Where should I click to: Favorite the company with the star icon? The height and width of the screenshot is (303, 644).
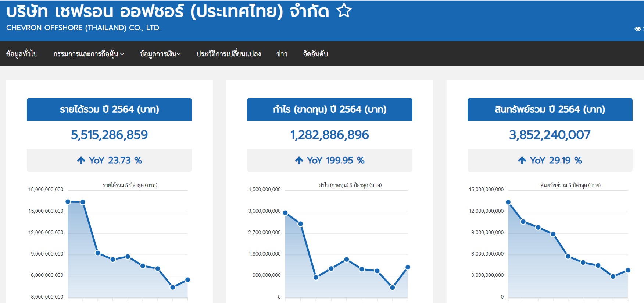pyautogui.click(x=344, y=10)
